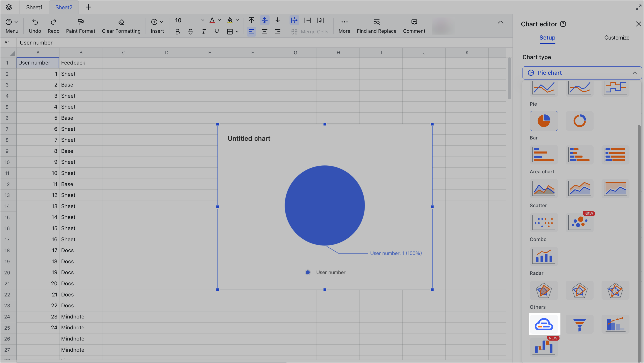Screen dimensions: 644x363
Task: Toggle bold formatting
Action: [x=178, y=32]
